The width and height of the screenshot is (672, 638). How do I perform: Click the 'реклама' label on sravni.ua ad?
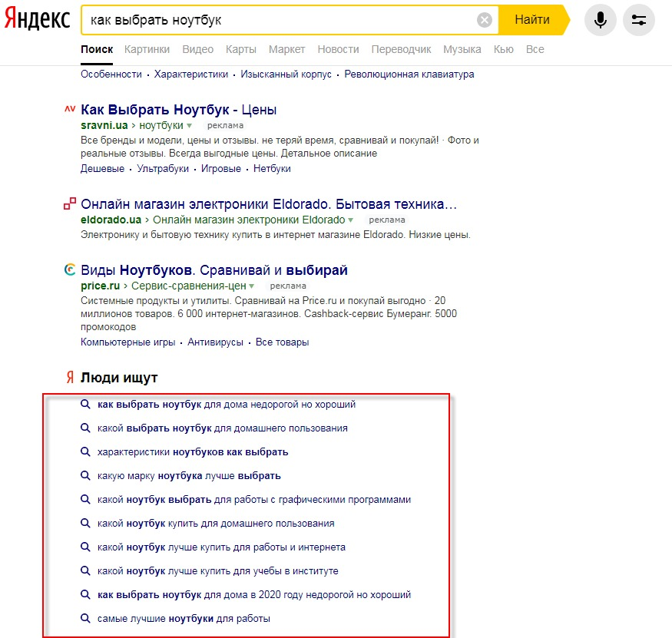point(226,126)
